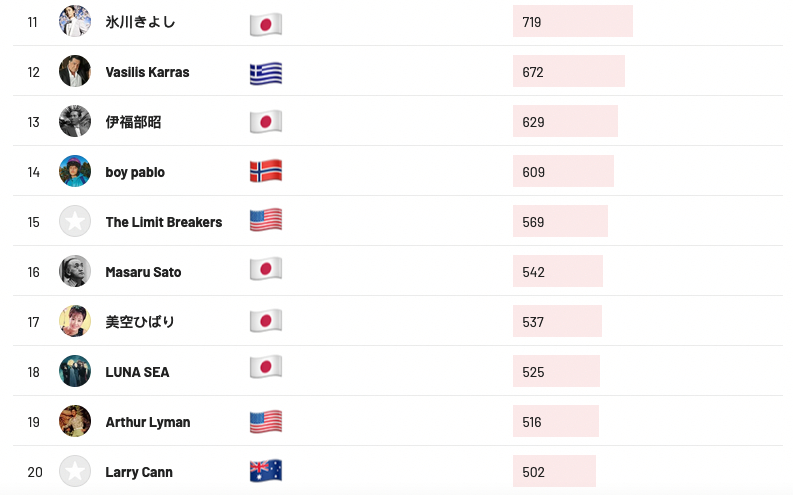This screenshot has width=793, height=495.
Task: Click the Norway flag beside boy pablo
Action: [266, 172]
